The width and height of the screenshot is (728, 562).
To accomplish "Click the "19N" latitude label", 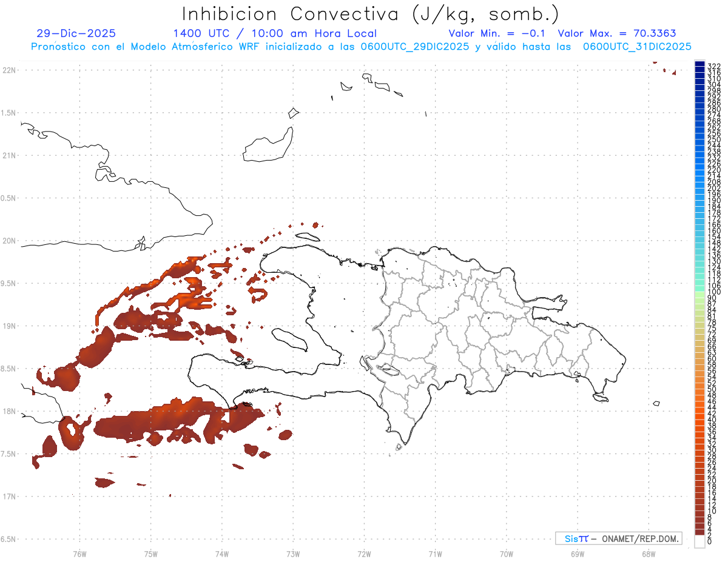I will pos(9,326).
